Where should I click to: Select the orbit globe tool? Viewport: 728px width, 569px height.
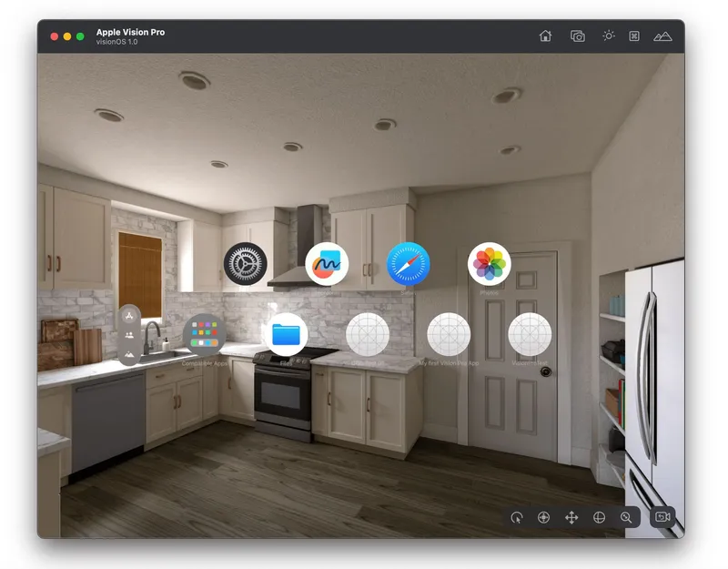point(599,517)
